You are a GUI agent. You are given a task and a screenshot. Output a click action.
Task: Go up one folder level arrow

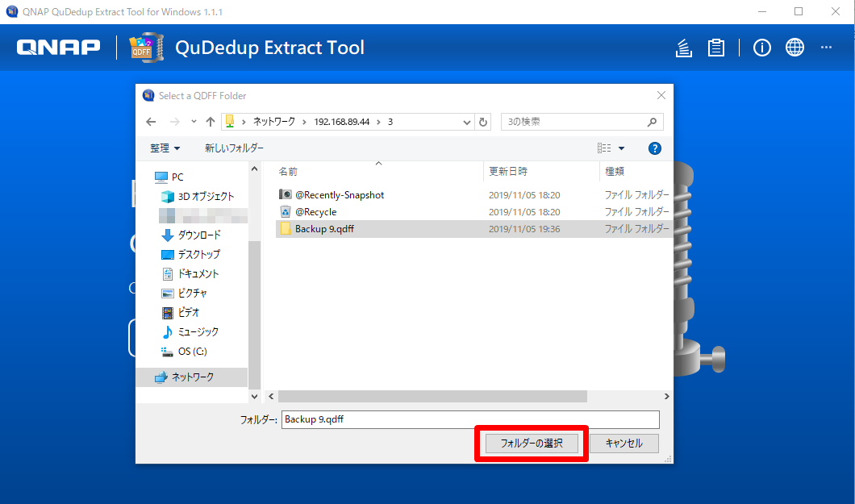point(211,122)
